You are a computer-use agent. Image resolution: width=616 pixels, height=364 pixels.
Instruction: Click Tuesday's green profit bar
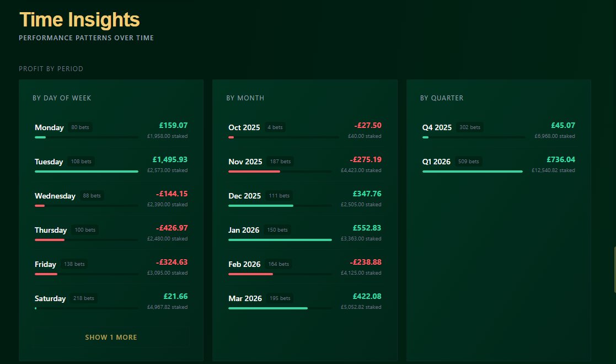tap(87, 172)
